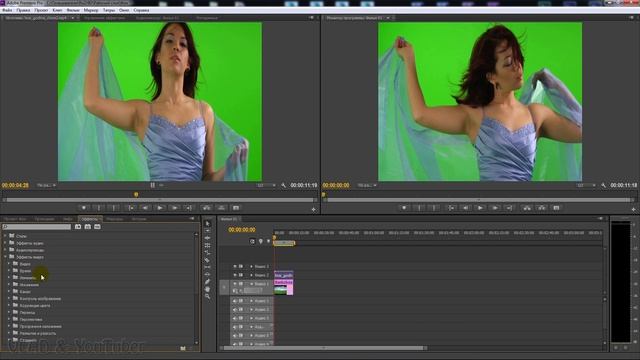Select the Razor tool
The height and width of the screenshot is (360, 640).
(x=207, y=260)
